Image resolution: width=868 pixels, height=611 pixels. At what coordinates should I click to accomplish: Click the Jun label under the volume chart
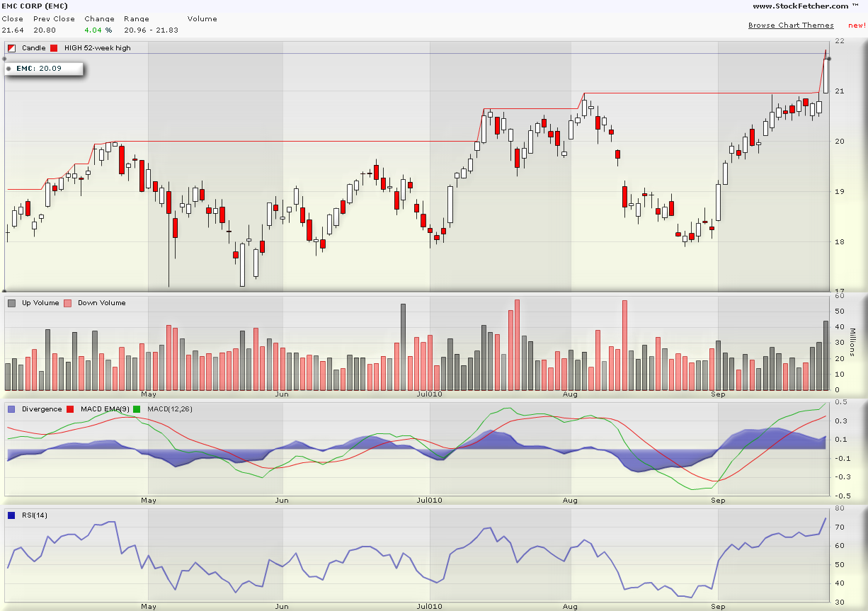coord(282,394)
